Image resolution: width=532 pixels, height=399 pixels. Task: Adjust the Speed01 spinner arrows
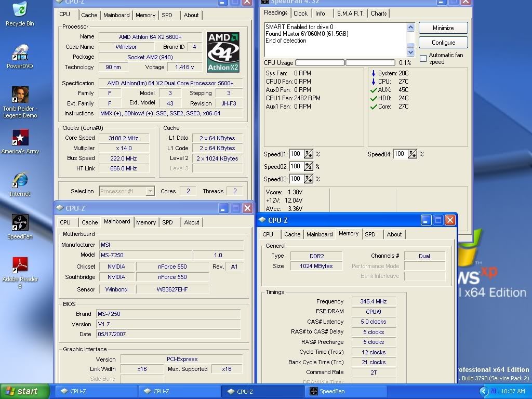pos(309,154)
